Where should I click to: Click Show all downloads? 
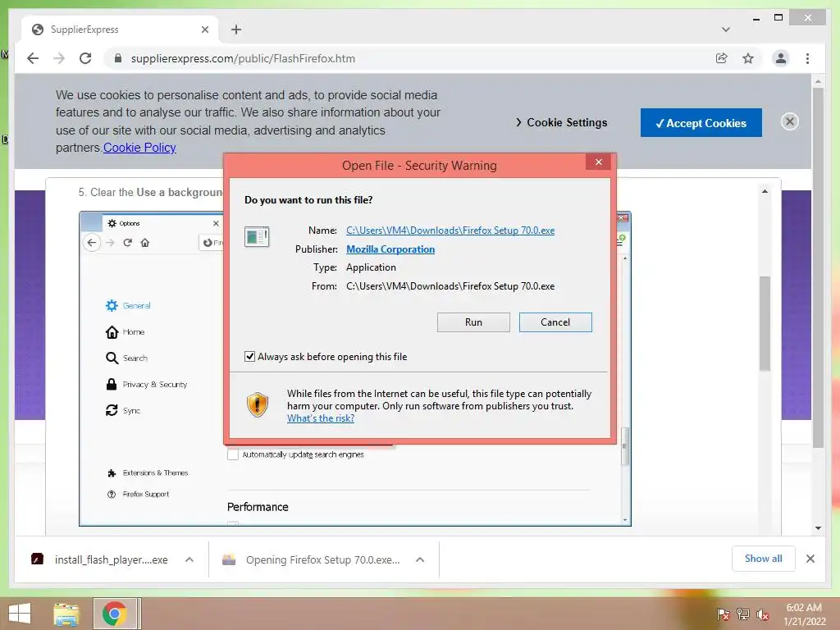763,559
